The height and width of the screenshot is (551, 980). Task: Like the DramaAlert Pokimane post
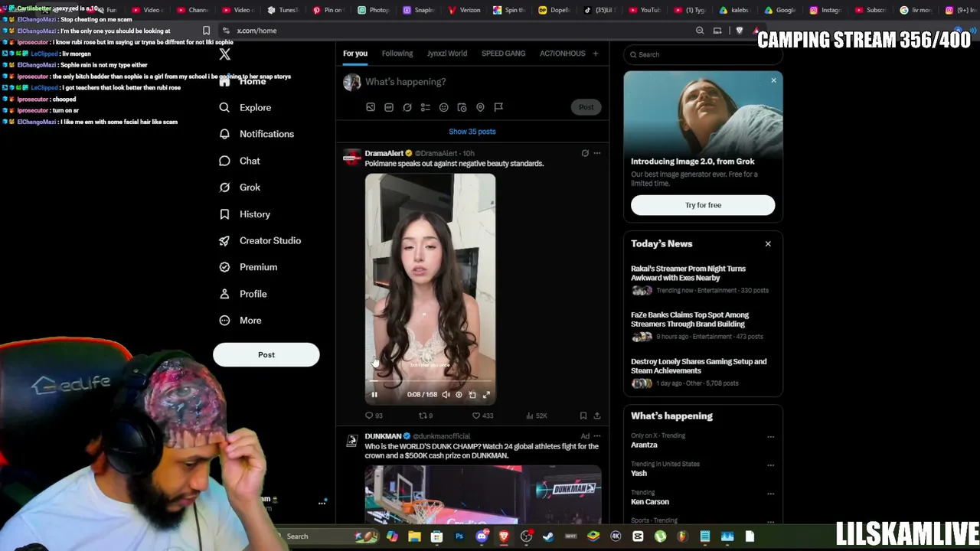pyautogui.click(x=482, y=416)
